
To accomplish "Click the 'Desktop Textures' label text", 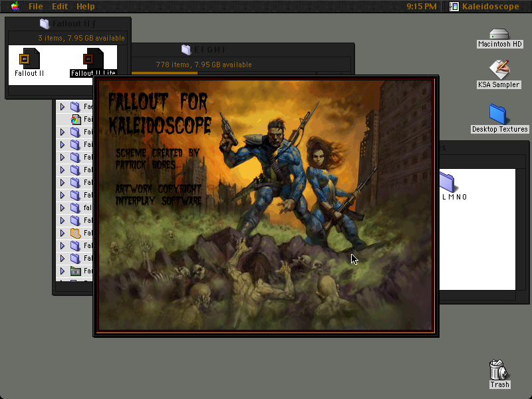I will [500, 129].
